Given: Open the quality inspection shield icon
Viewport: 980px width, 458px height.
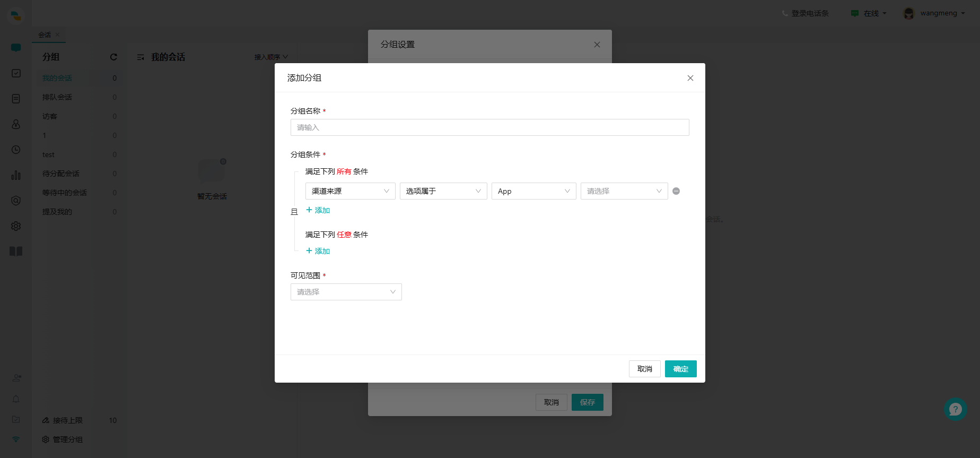Looking at the screenshot, I should (16, 201).
